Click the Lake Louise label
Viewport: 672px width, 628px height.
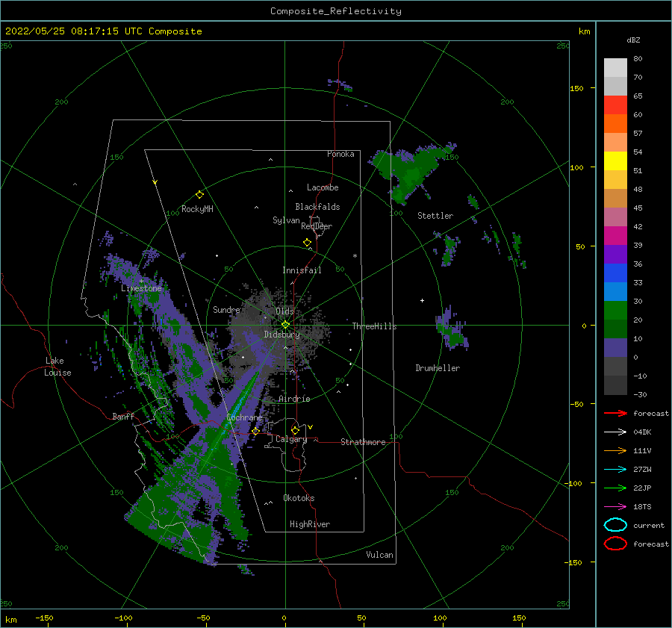[x=57, y=367]
